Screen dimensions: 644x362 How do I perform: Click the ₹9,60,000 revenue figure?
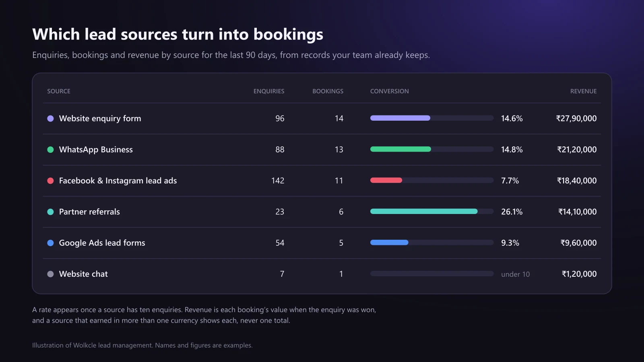[579, 243]
